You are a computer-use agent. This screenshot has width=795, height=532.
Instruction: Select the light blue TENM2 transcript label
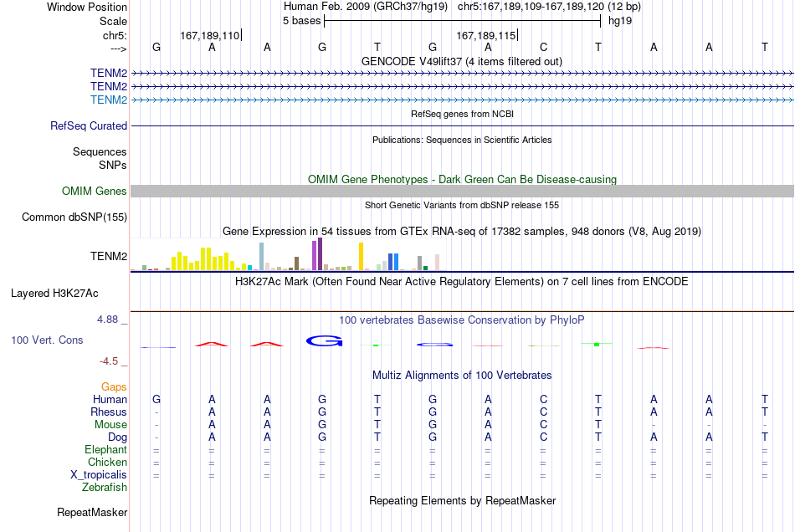pyautogui.click(x=109, y=100)
